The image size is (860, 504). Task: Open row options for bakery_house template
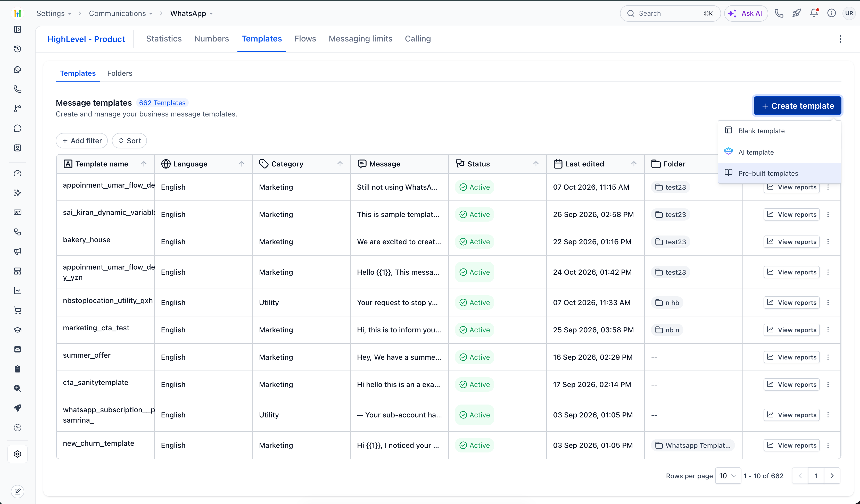point(828,242)
